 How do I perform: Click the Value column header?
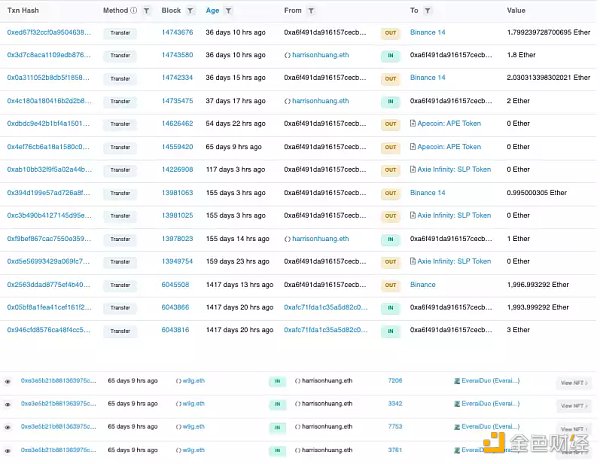516,11
